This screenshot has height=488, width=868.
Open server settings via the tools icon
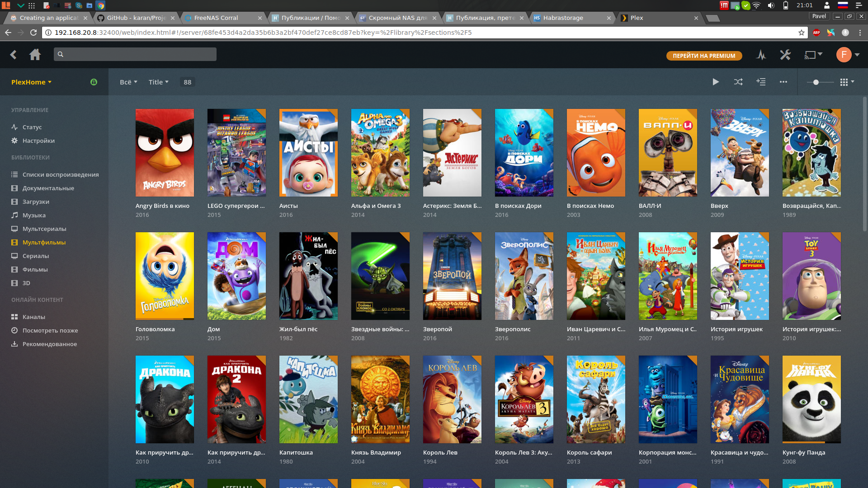pyautogui.click(x=785, y=55)
